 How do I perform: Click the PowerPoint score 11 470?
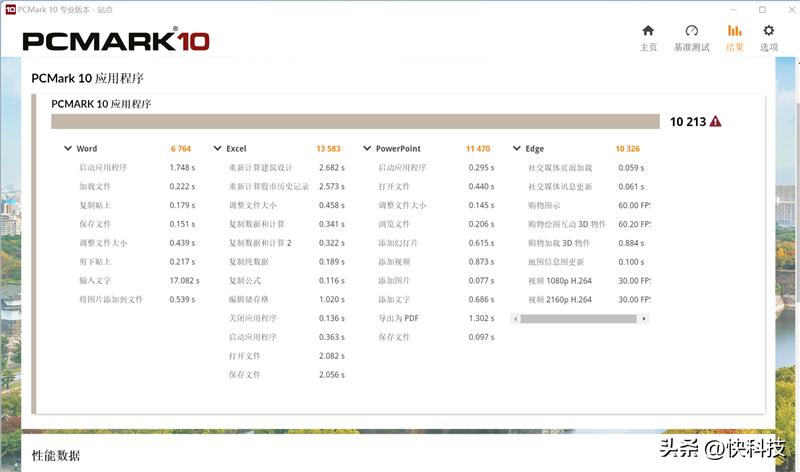coord(478,148)
